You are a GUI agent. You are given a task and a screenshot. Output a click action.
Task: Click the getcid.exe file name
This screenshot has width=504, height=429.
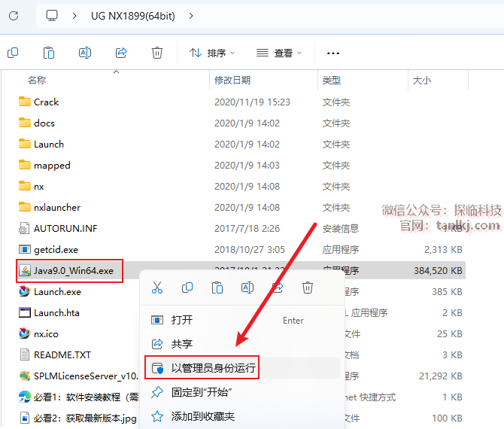(x=56, y=250)
